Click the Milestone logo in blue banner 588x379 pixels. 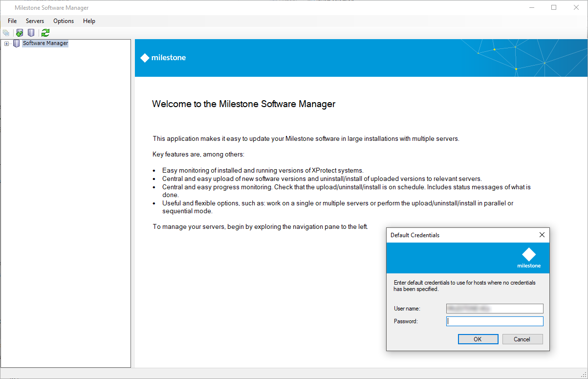163,58
